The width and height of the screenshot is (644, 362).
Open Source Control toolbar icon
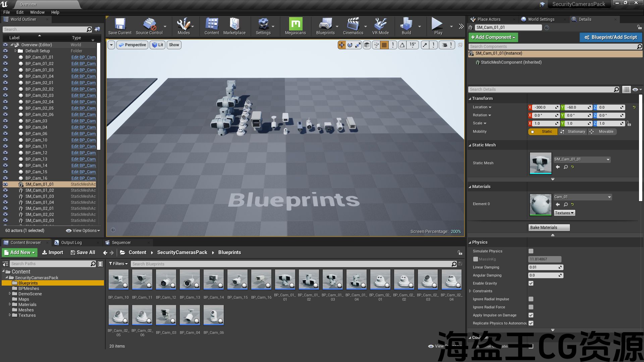[x=149, y=26]
